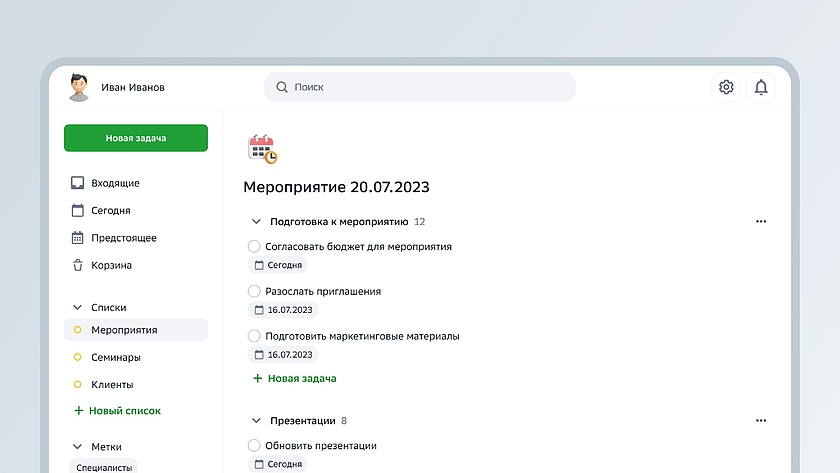The width and height of the screenshot is (840, 473).
Task: Mark Обновить презентации task as done
Action: tap(254, 446)
